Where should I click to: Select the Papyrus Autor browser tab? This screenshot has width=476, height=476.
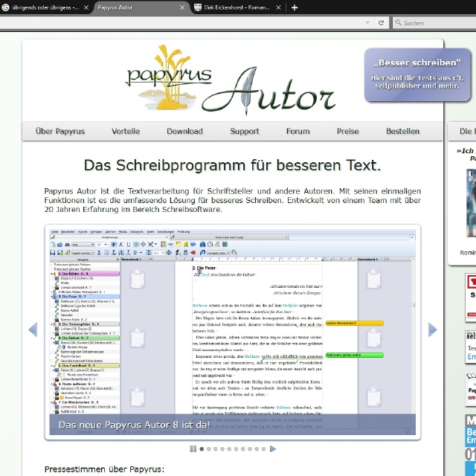141,7
